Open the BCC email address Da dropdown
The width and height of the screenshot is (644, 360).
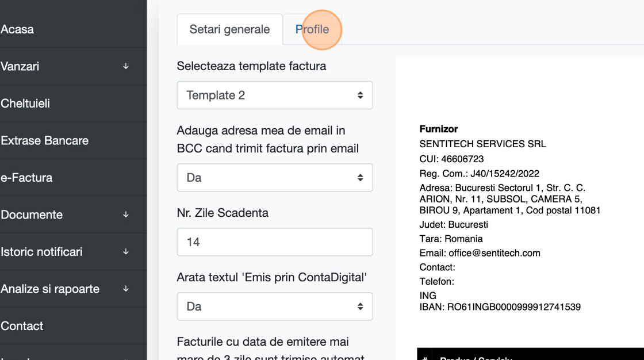click(274, 178)
